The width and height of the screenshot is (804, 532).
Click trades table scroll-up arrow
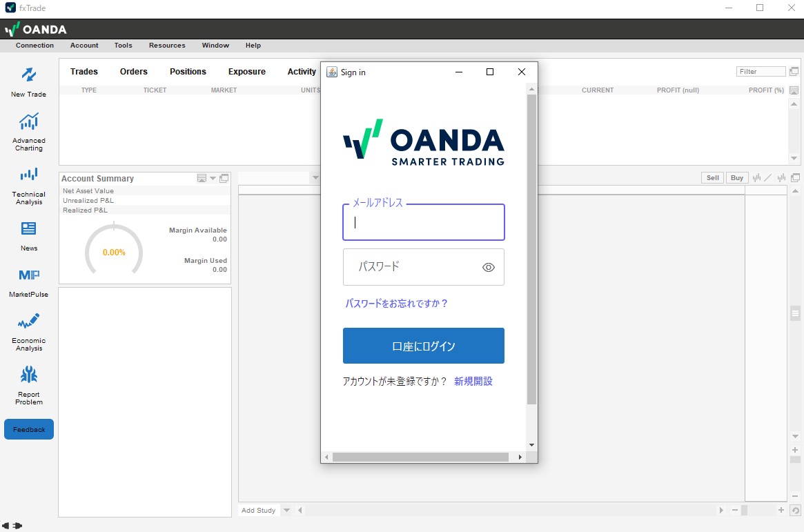click(794, 104)
